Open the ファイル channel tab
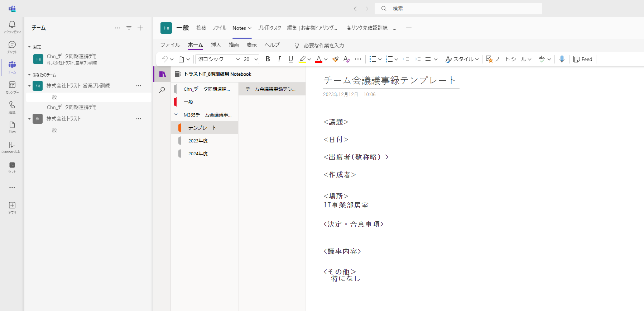Image resolution: width=644 pixels, height=311 pixels. pos(219,28)
